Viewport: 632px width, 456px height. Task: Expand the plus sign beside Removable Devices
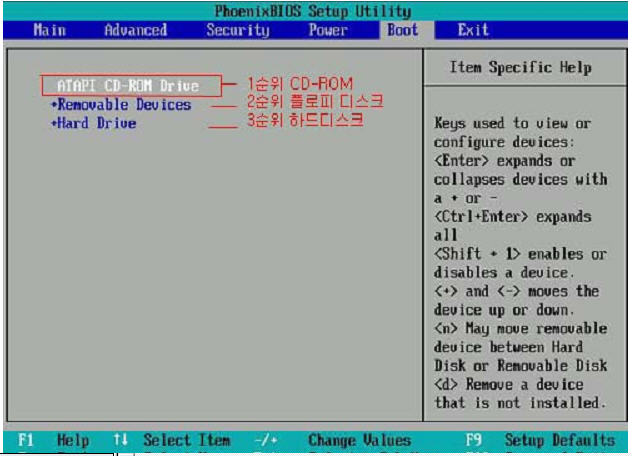(54, 106)
